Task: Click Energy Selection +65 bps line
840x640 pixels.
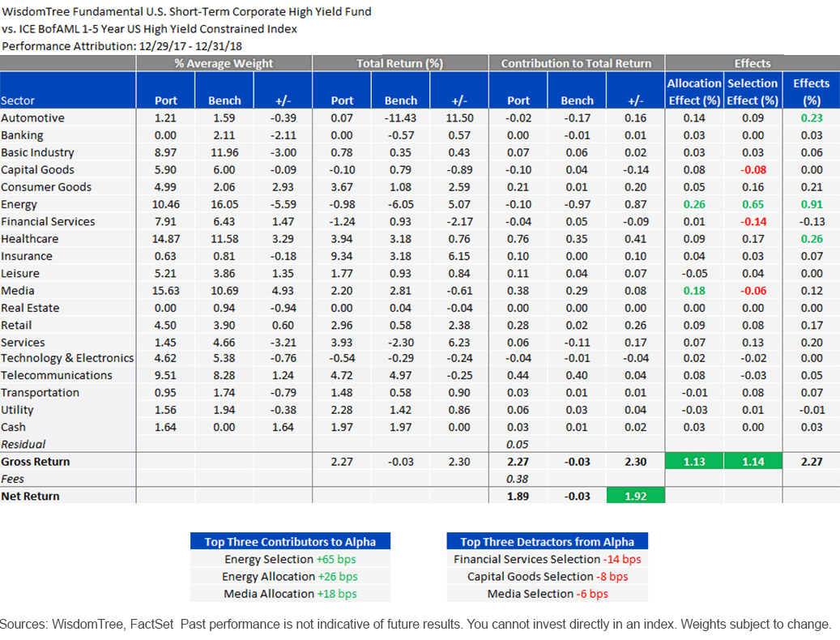Action: (290, 559)
